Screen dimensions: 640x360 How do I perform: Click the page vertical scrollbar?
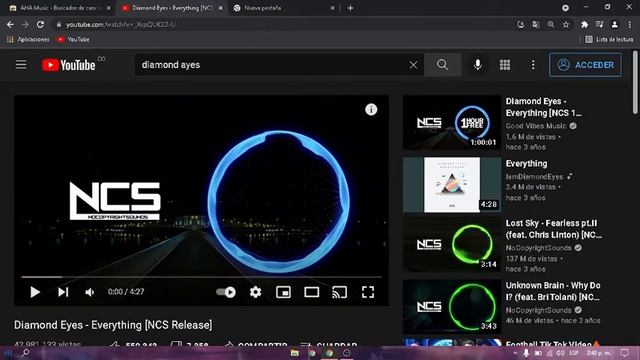click(635, 82)
